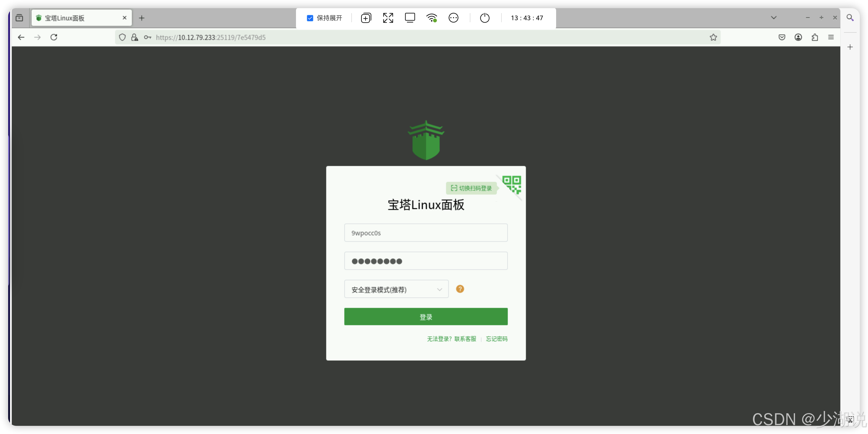Open the more options ellipsis icon
This screenshot has height=434, width=868.
(454, 18)
